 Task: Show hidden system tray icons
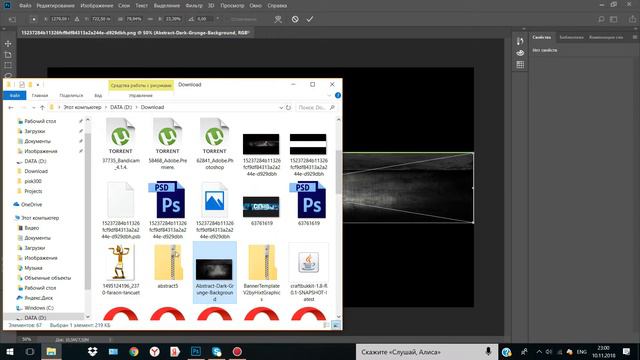pos(539,351)
